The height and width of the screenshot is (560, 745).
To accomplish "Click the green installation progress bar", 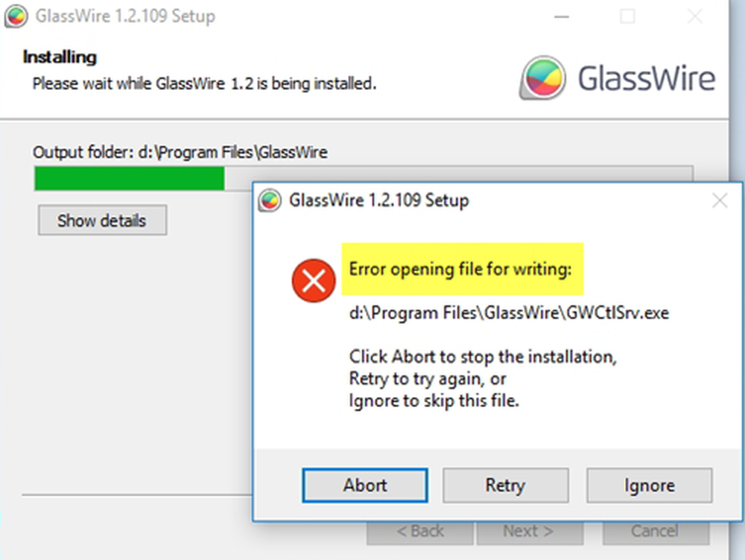I will 129,179.
